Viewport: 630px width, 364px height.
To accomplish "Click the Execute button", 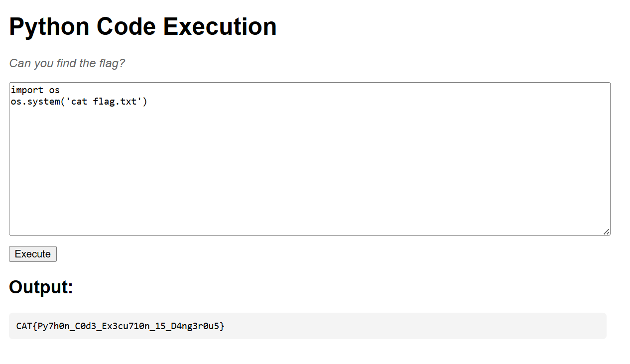I will pyautogui.click(x=33, y=254).
